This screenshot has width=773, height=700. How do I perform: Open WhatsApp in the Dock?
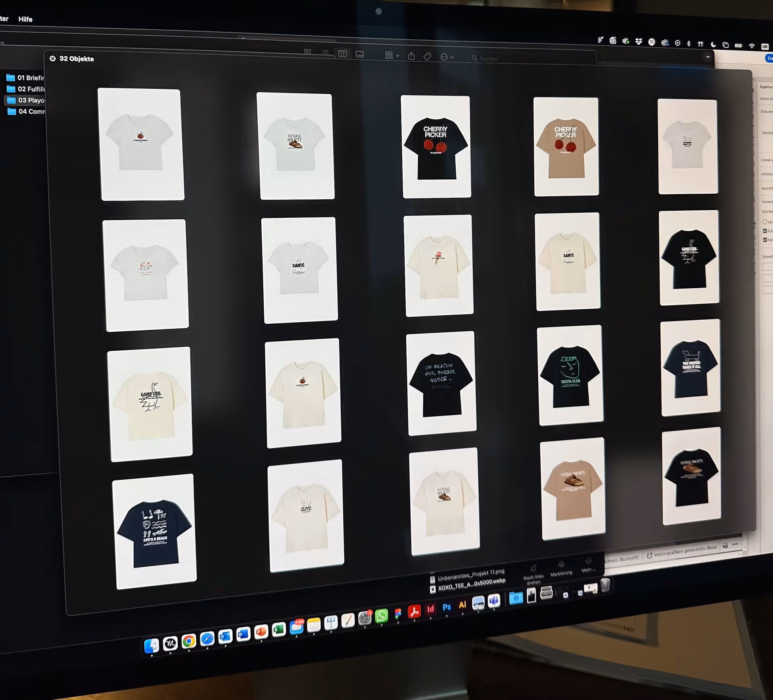381,616
